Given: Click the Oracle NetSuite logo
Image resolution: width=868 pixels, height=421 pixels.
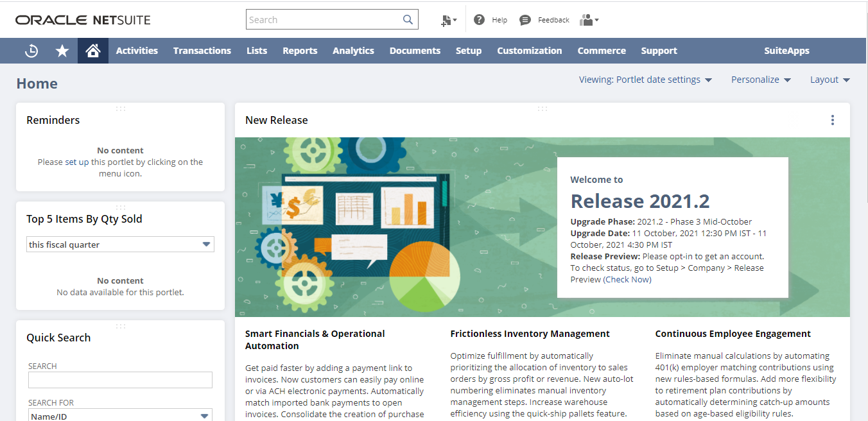Looking at the screenshot, I should point(83,20).
